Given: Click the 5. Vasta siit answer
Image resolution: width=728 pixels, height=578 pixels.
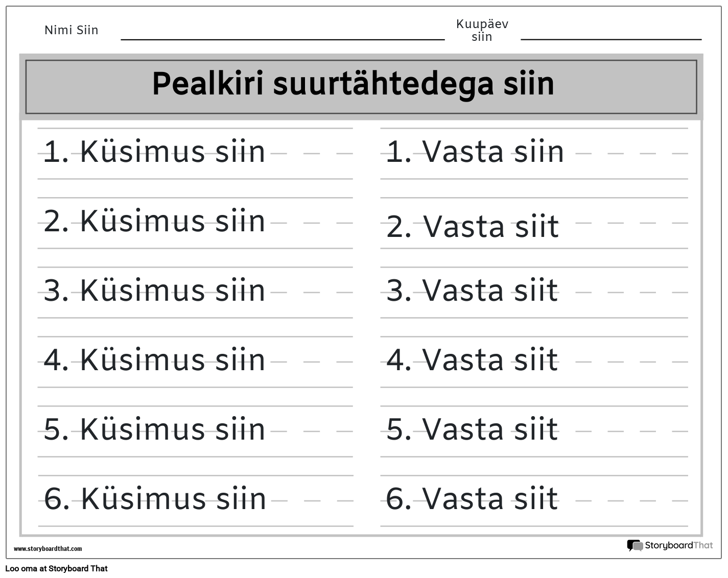Looking at the screenshot, I should pos(472,429).
